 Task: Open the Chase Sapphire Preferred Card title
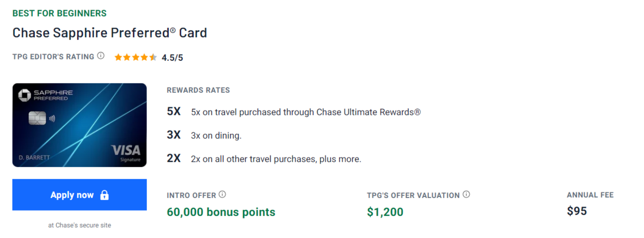[110, 33]
